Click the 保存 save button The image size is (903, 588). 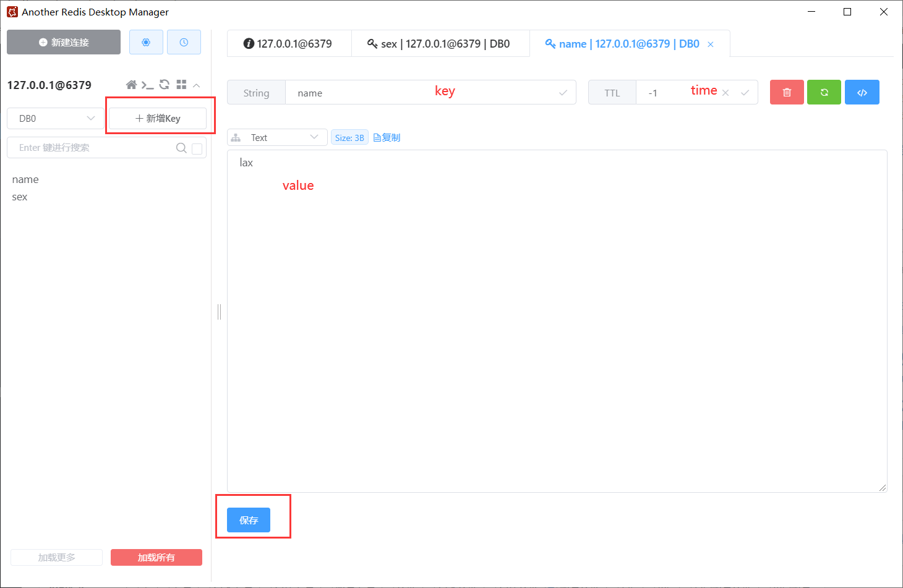click(x=249, y=520)
